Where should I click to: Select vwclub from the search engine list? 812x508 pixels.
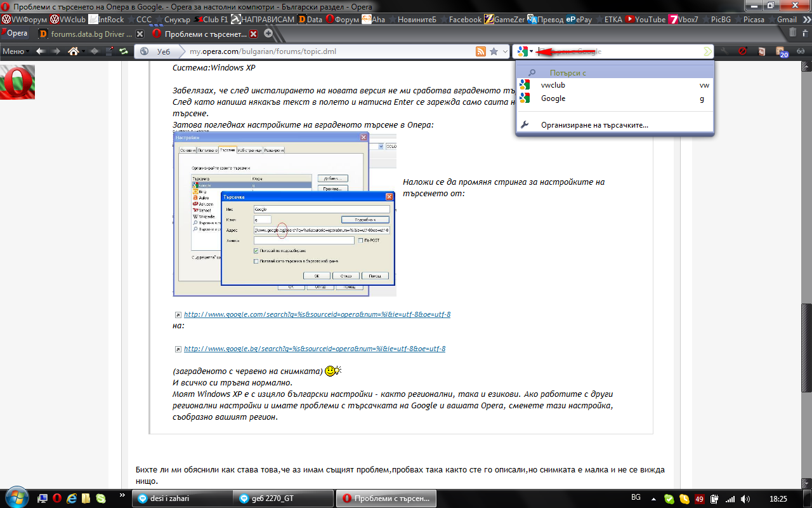click(553, 85)
